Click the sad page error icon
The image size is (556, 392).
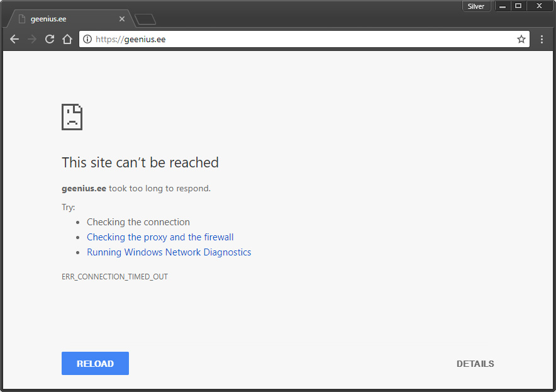(x=72, y=117)
